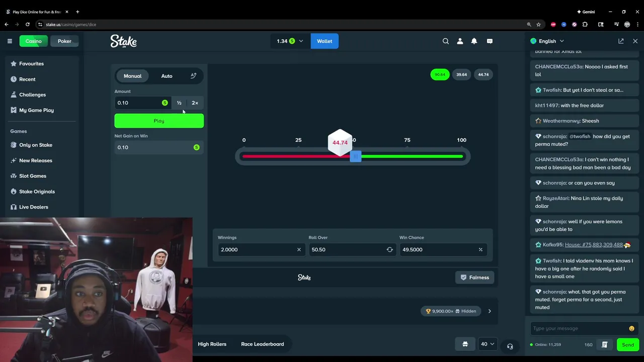Open Race Leaderboard tab
Viewport: 644px width, 362px height.
coord(262,344)
